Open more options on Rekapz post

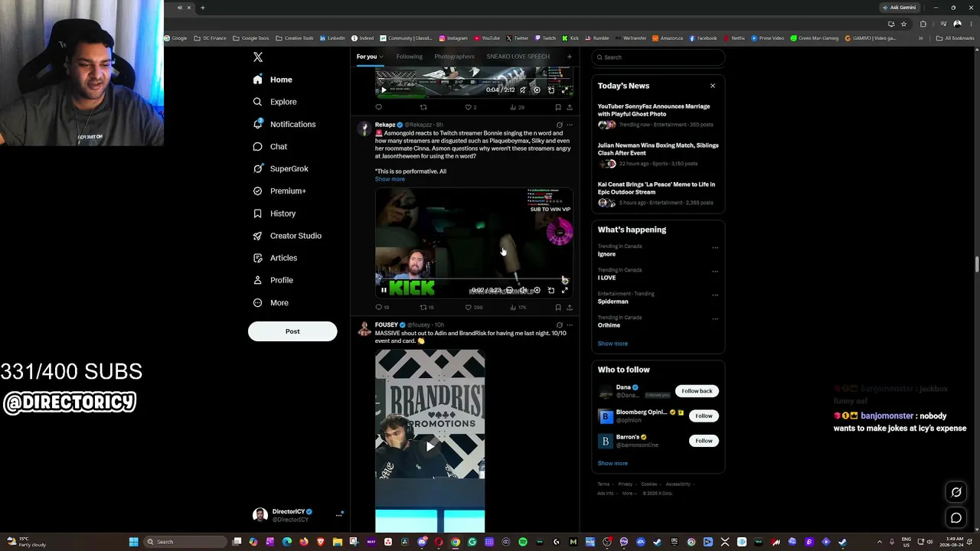coord(569,125)
